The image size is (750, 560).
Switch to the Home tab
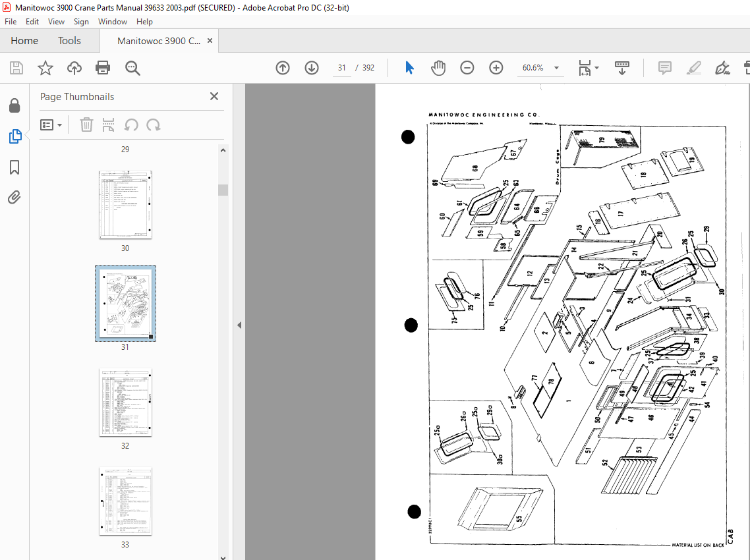pyautogui.click(x=24, y=41)
